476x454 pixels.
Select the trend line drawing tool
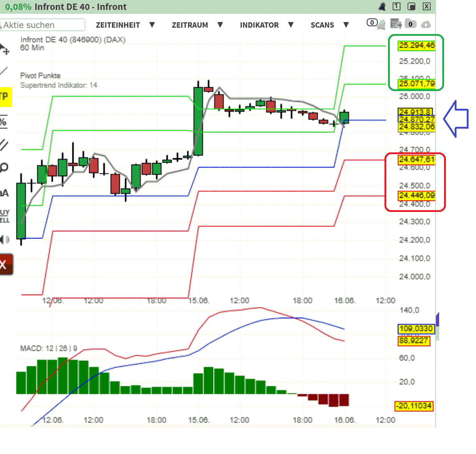click(x=4, y=71)
